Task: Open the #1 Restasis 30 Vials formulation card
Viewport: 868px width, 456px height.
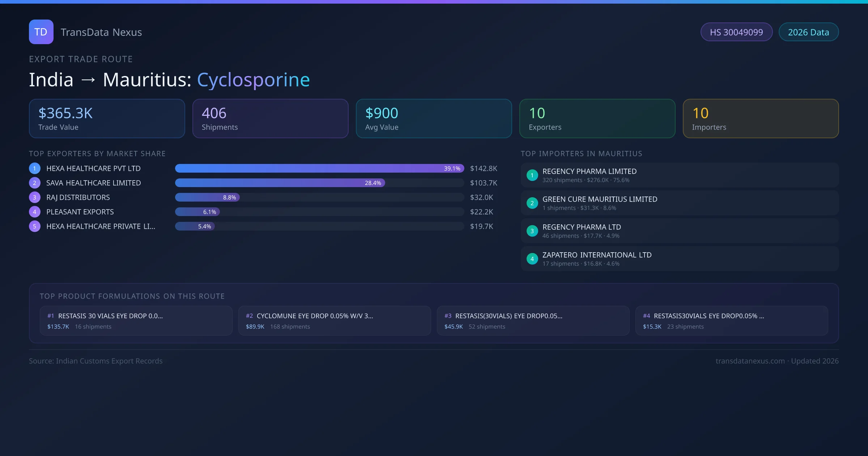Action: click(x=136, y=321)
